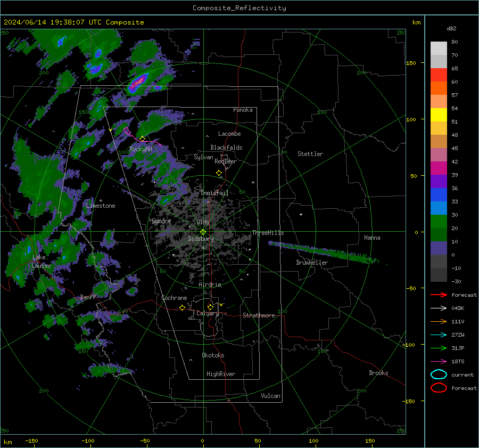This screenshot has width=479, height=448.
Task: Click the royal blue legend color swatch
Action: [x=439, y=194]
